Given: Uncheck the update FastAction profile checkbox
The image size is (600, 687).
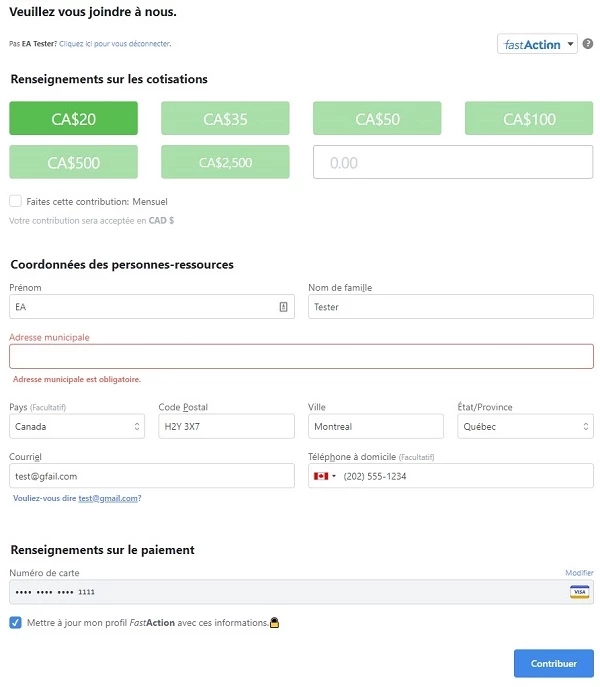Looking at the screenshot, I should [x=15, y=623].
